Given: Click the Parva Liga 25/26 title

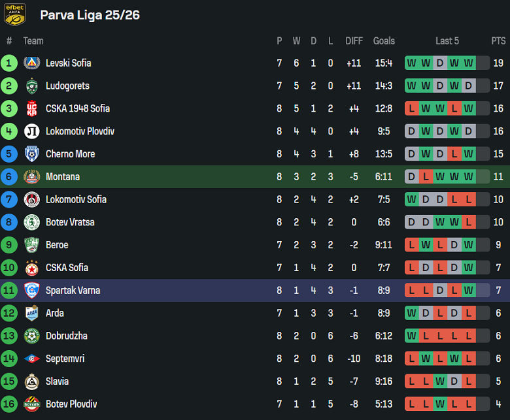Looking at the screenshot, I should tap(90, 14).
